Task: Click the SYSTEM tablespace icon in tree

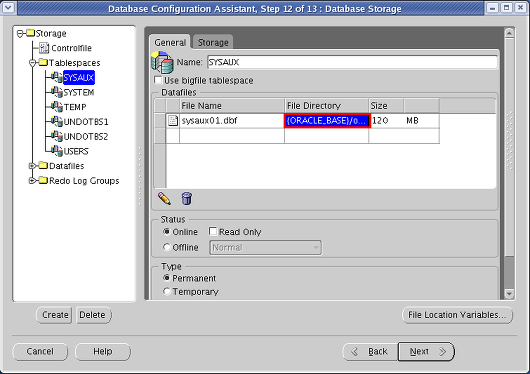Action: [56, 92]
